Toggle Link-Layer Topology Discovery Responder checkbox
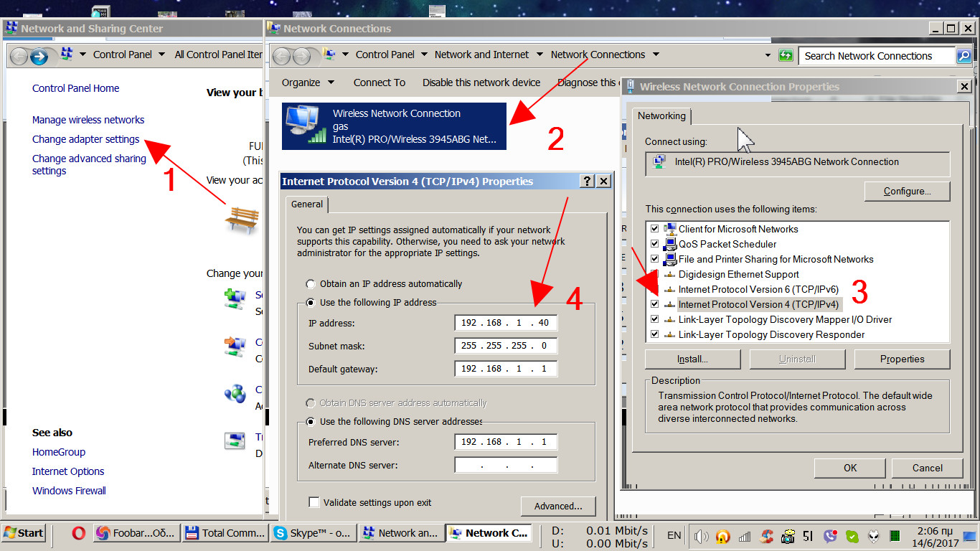 (654, 334)
